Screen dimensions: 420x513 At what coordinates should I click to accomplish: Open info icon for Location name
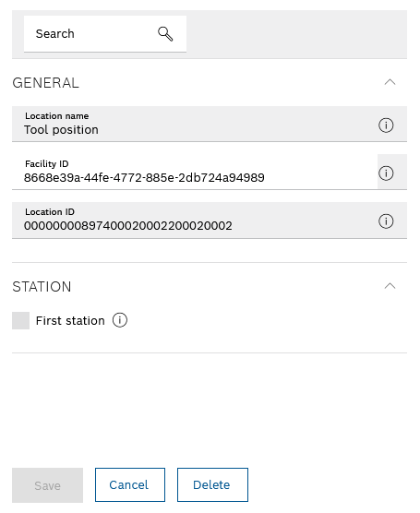386,125
